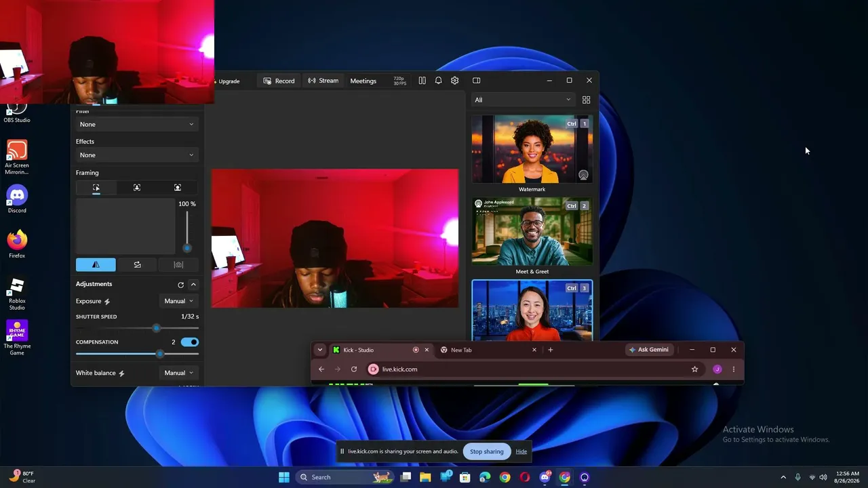This screenshot has width=868, height=488.
Task: Click the taskbar Search box
Action: point(344,477)
